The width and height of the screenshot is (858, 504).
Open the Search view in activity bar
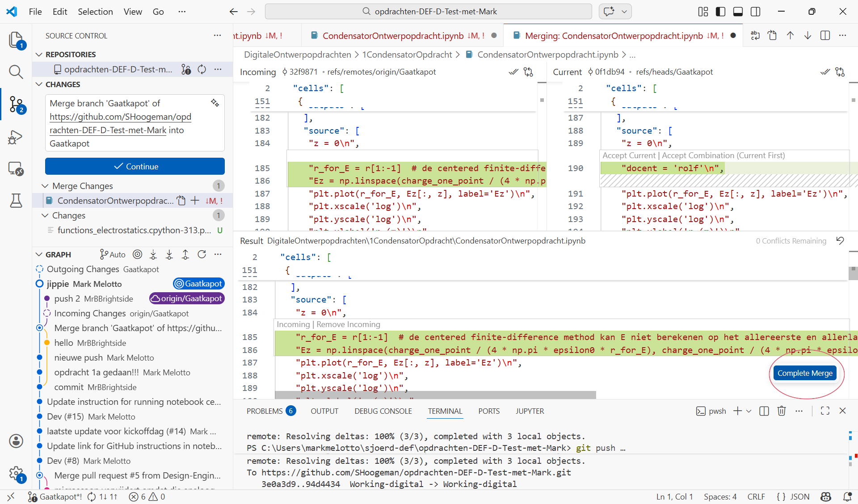(x=16, y=72)
